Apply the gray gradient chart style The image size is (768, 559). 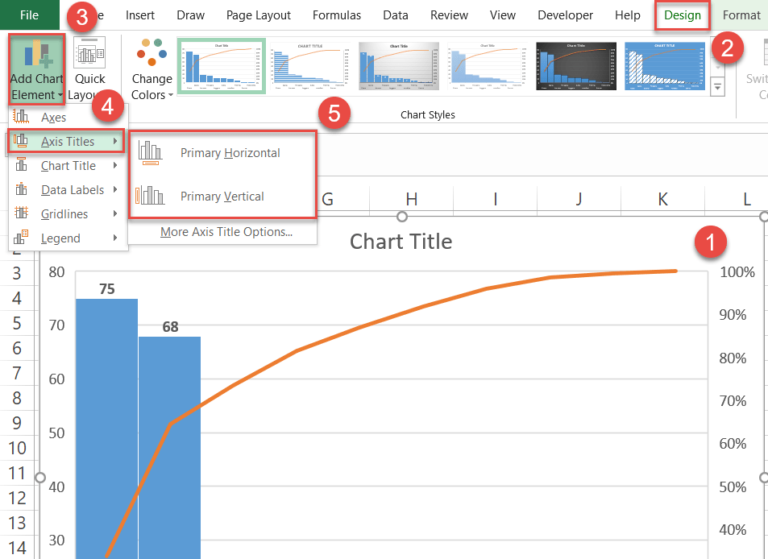pyautogui.click(x=399, y=66)
